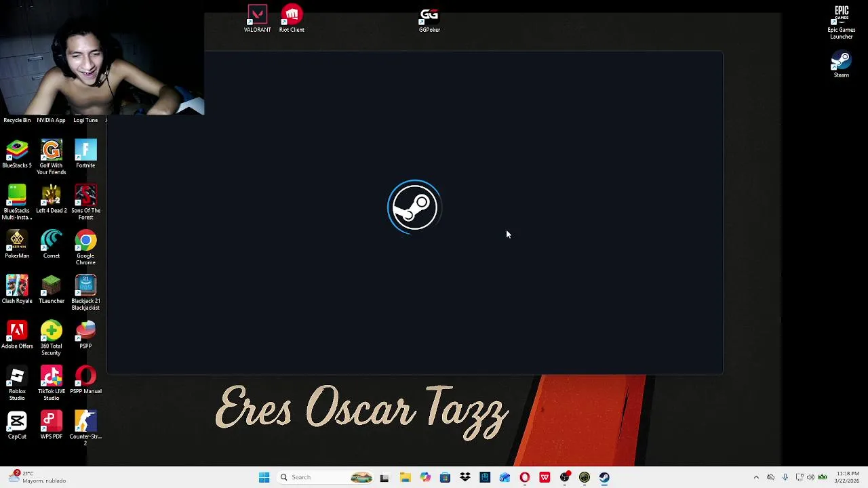Click the Logi Tune label

[x=85, y=120]
